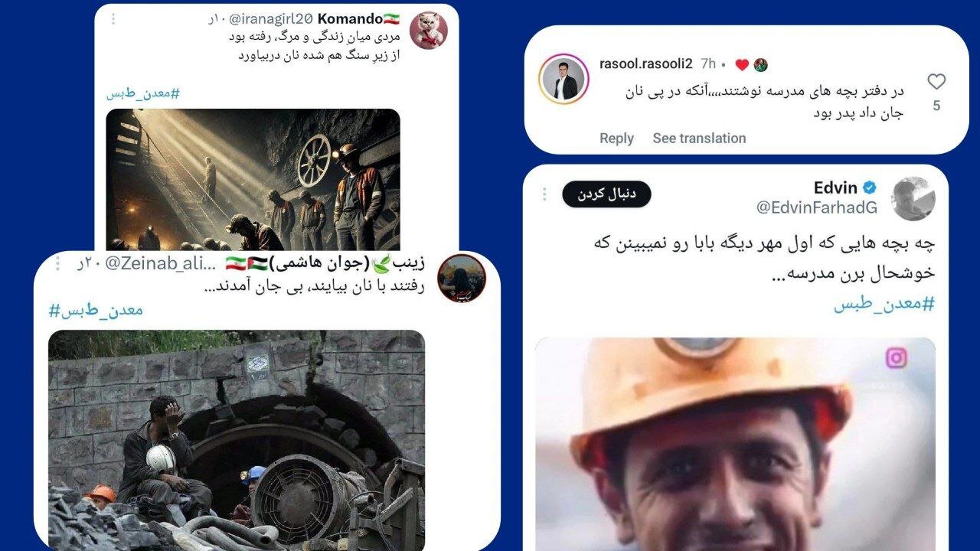
Task: Open Edvin's profile avatar
Action: [x=913, y=199]
